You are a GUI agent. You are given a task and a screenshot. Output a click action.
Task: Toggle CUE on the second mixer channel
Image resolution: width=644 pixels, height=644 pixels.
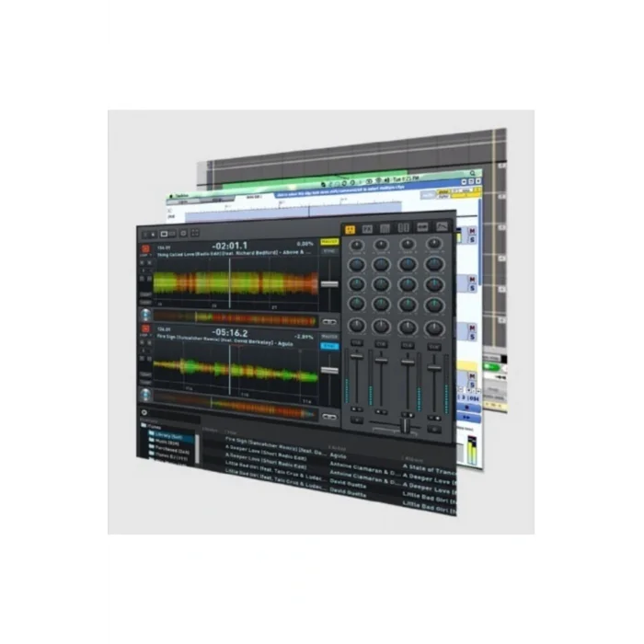381,344
